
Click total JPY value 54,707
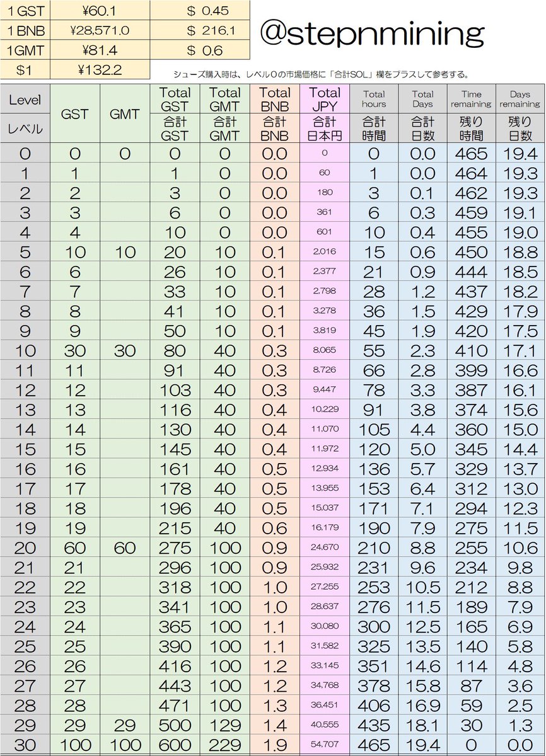point(325,745)
